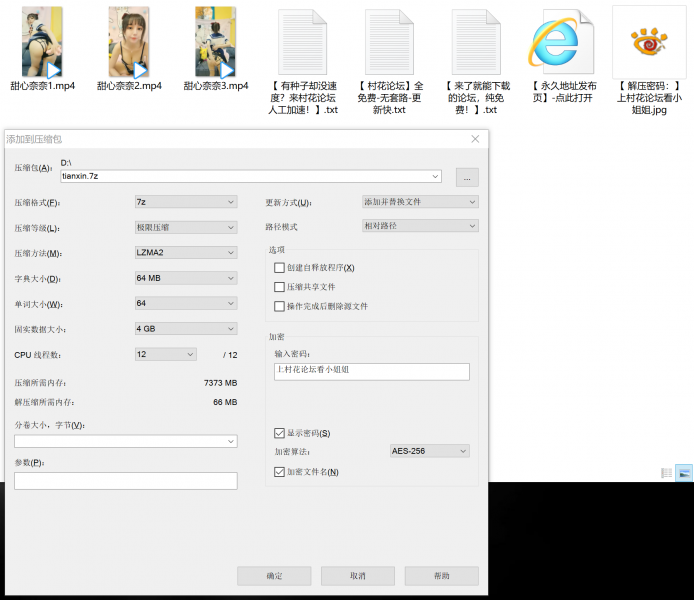
Task: Toggle the show password checkbox
Action: tap(280, 433)
